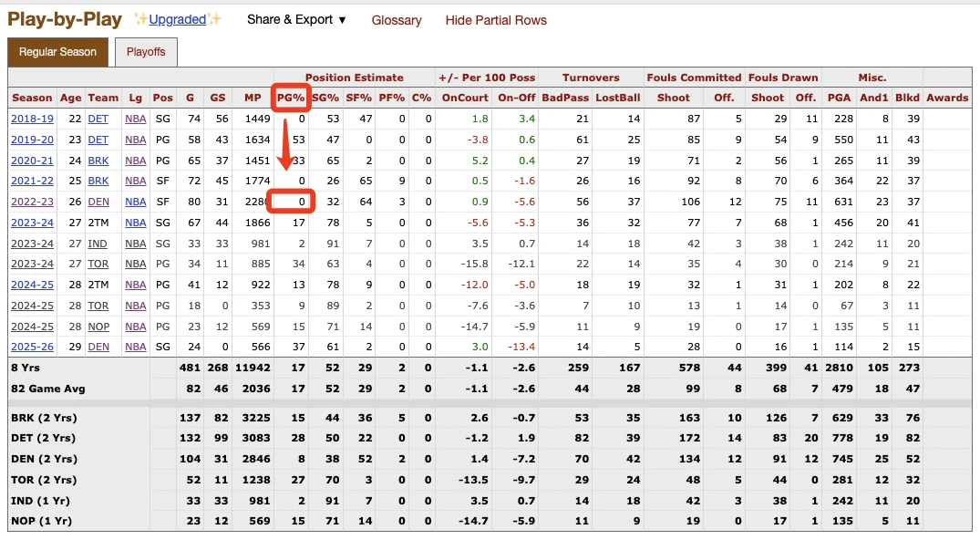
Task: Select the Regular Season tab
Action: (57, 52)
